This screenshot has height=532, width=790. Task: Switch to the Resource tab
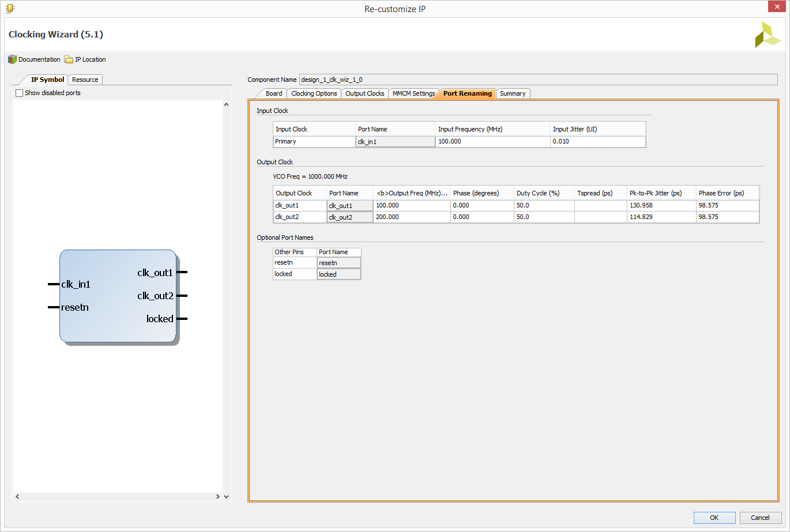(x=85, y=80)
